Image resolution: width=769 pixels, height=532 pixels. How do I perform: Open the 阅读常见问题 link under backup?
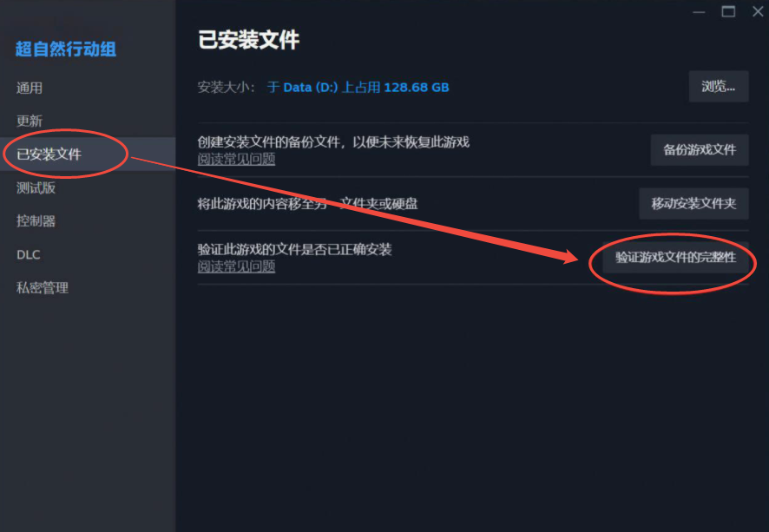236,159
